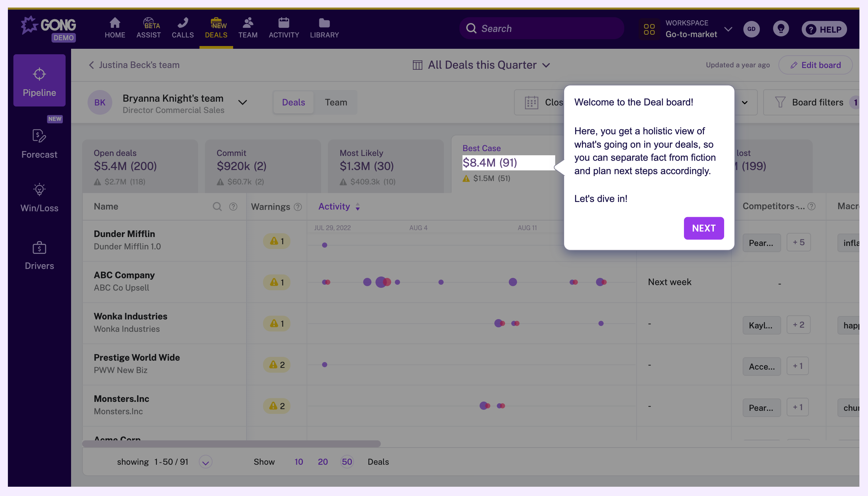868x496 pixels.
Task: Go back to Justina Beck's team
Action: point(134,65)
